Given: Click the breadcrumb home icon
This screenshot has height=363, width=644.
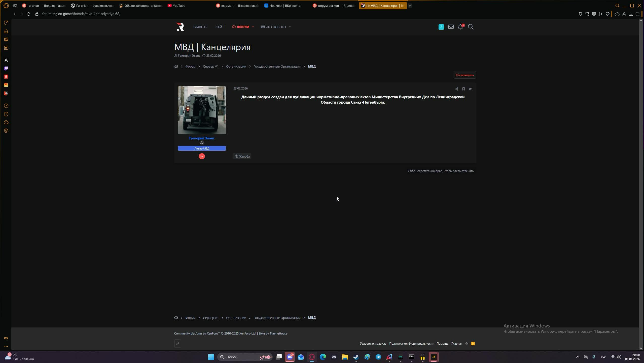Looking at the screenshot, I should [x=176, y=66].
